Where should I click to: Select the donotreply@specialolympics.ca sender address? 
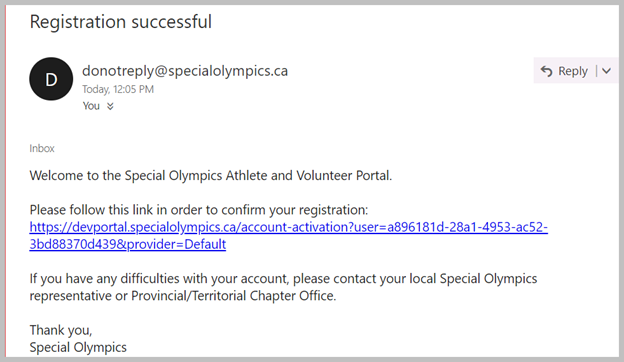click(x=185, y=70)
